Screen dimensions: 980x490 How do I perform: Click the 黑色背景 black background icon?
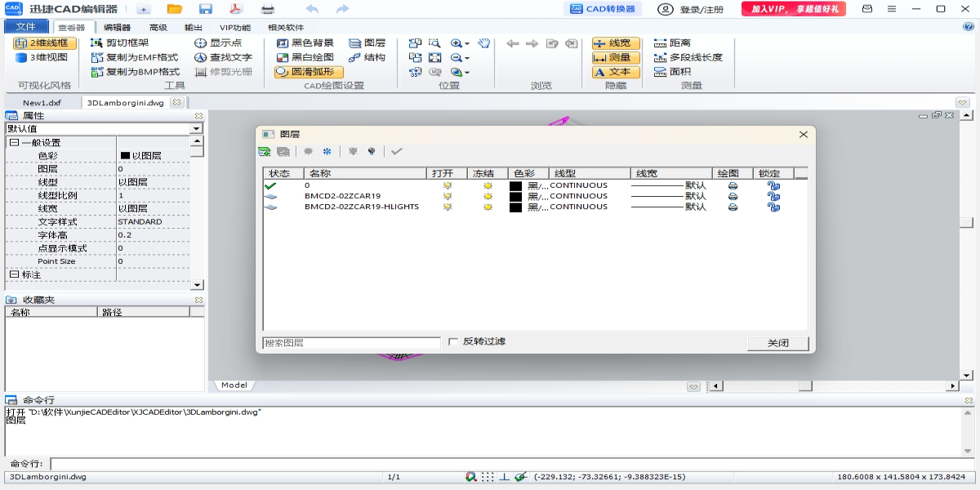tap(283, 43)
